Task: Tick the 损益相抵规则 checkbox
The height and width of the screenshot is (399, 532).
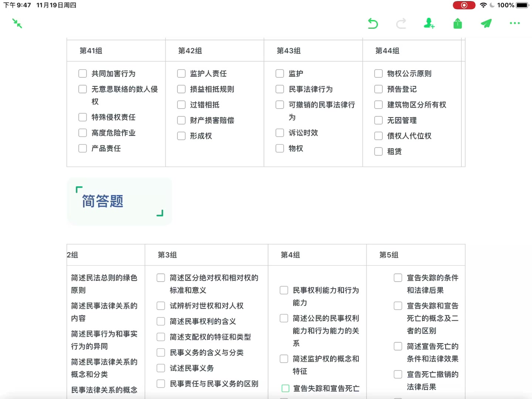Action: [181, 89]
